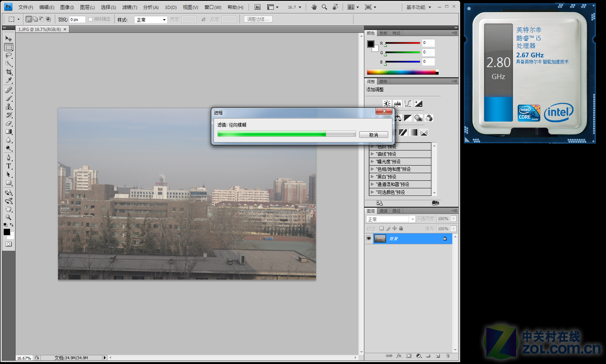Screen dimensions: 606x364
Task: Open the 图像(I) menu
Action: pyautogui.click(x=67, y=7)
